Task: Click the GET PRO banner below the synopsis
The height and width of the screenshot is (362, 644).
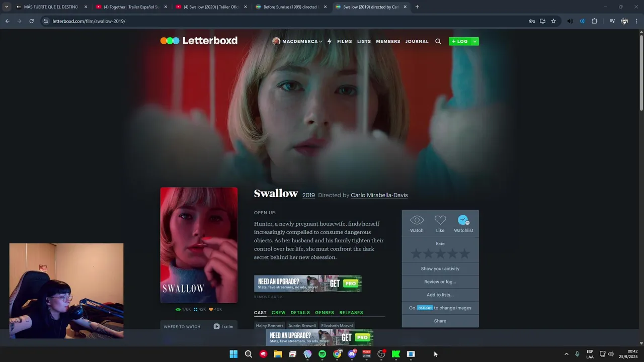Action: click(307, 284)
